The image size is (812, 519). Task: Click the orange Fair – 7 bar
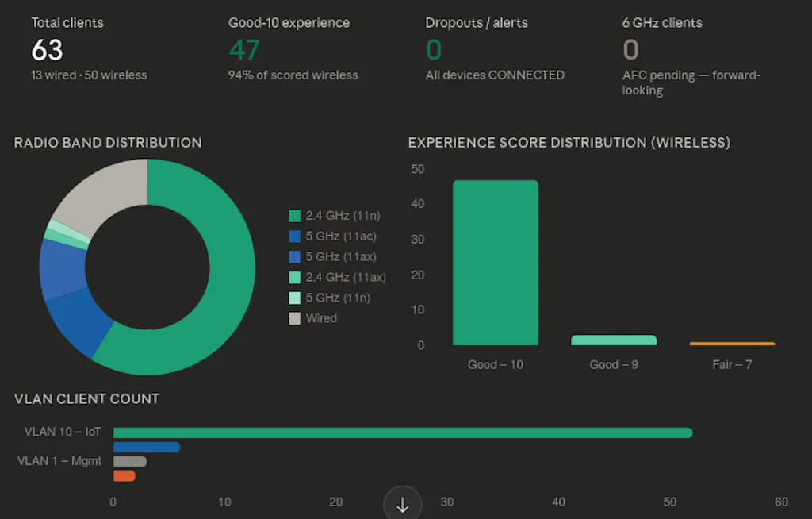pos(732,344)
